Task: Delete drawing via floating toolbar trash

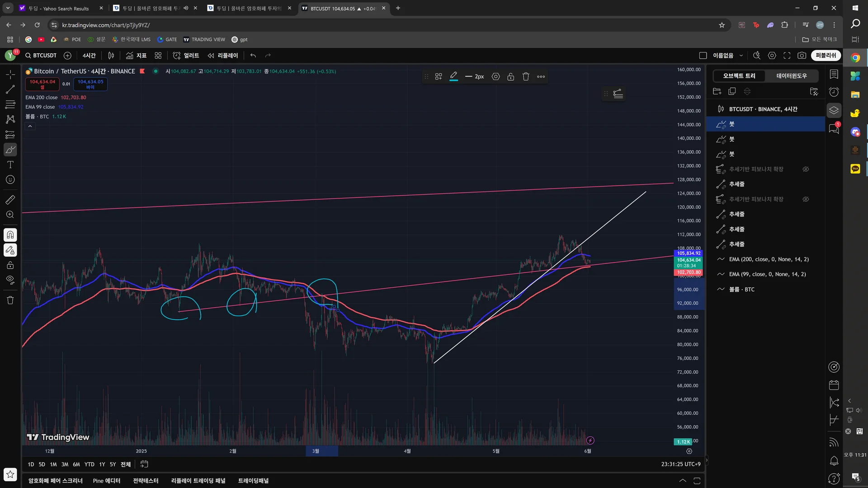Action: tap(526, 77)
